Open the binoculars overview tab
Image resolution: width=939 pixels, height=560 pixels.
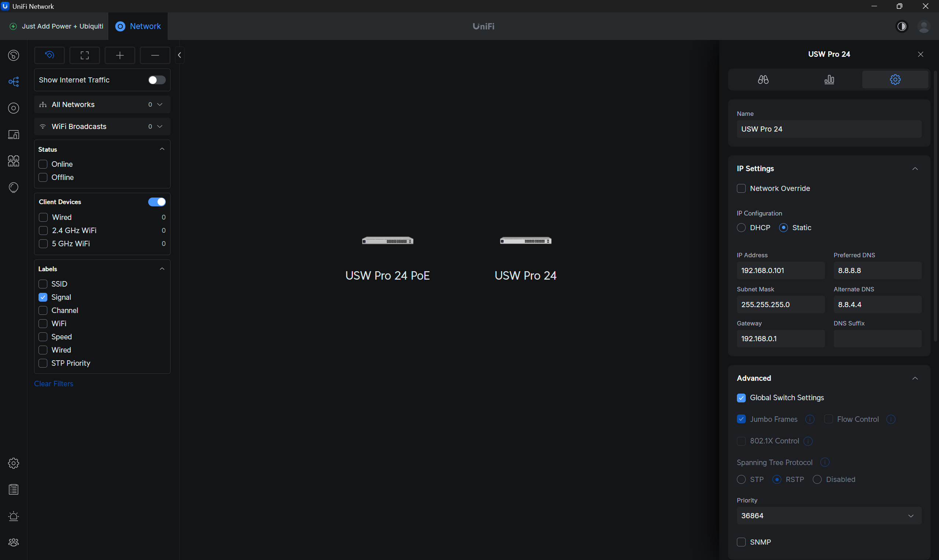tap(763, 80)
